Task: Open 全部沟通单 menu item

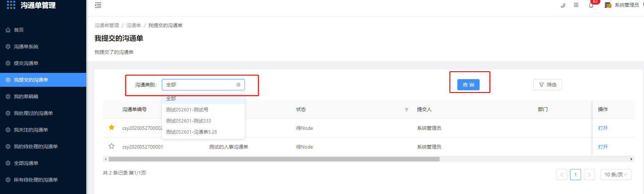Action: [x=43, y=163]
